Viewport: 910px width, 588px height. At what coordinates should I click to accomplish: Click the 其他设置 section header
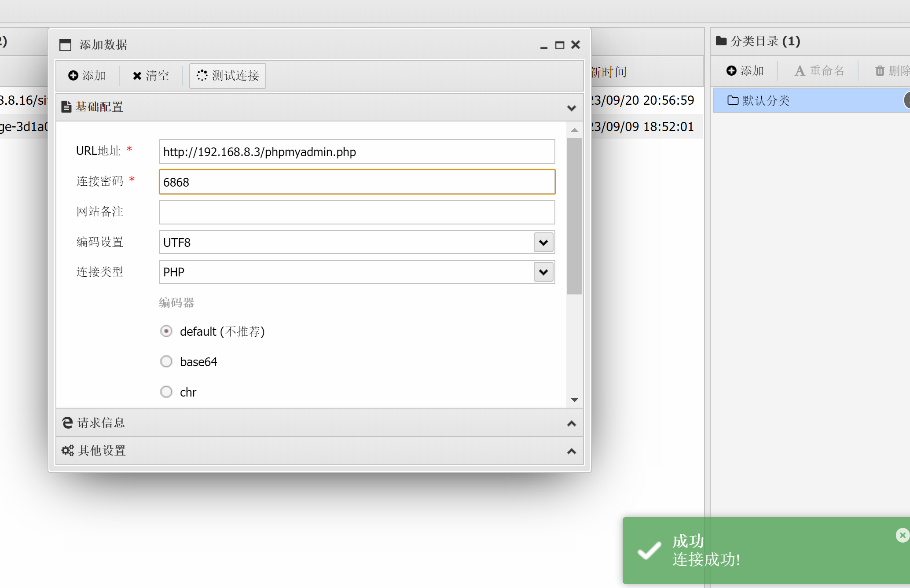[x=319, y=451]
